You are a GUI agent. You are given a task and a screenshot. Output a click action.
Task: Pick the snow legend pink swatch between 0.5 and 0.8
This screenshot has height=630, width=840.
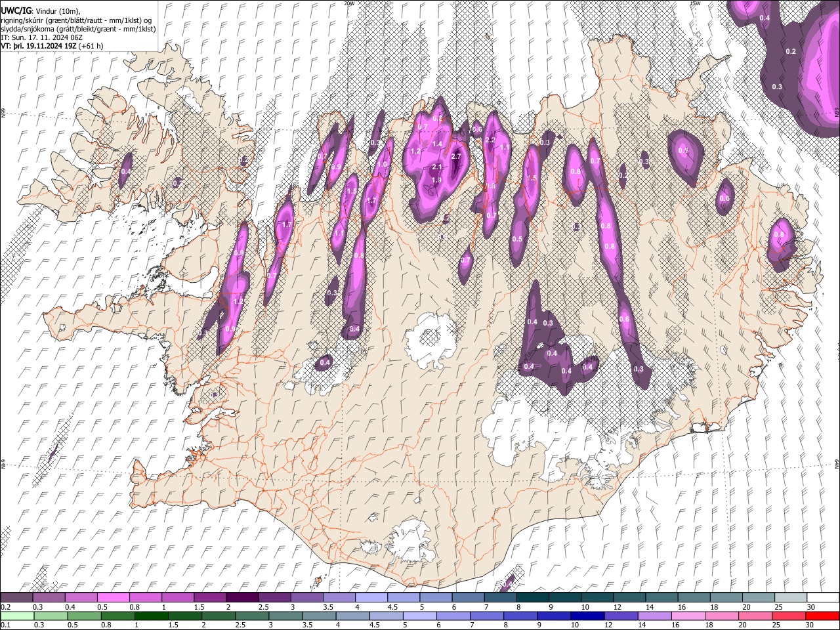click(115, 598)
